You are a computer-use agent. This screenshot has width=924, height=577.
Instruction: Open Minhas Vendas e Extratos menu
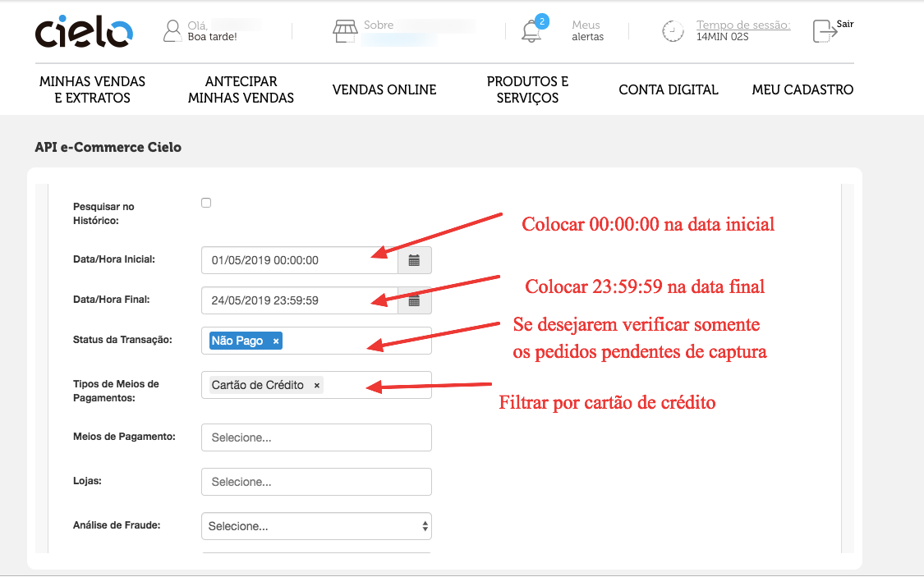pyautogui.click(x=93, y=89)
